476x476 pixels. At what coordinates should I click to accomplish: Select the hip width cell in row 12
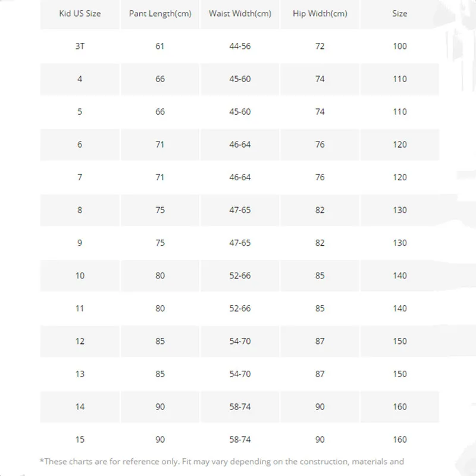coord(320,341)
